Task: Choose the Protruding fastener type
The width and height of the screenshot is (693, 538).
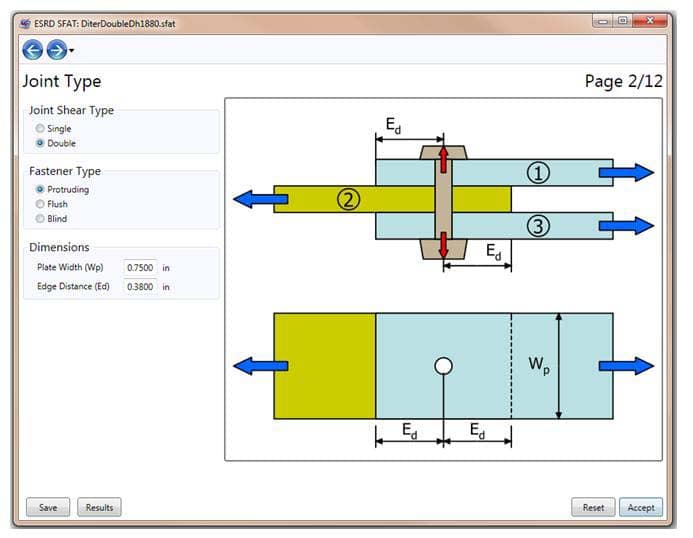Action: pos(40,189)
